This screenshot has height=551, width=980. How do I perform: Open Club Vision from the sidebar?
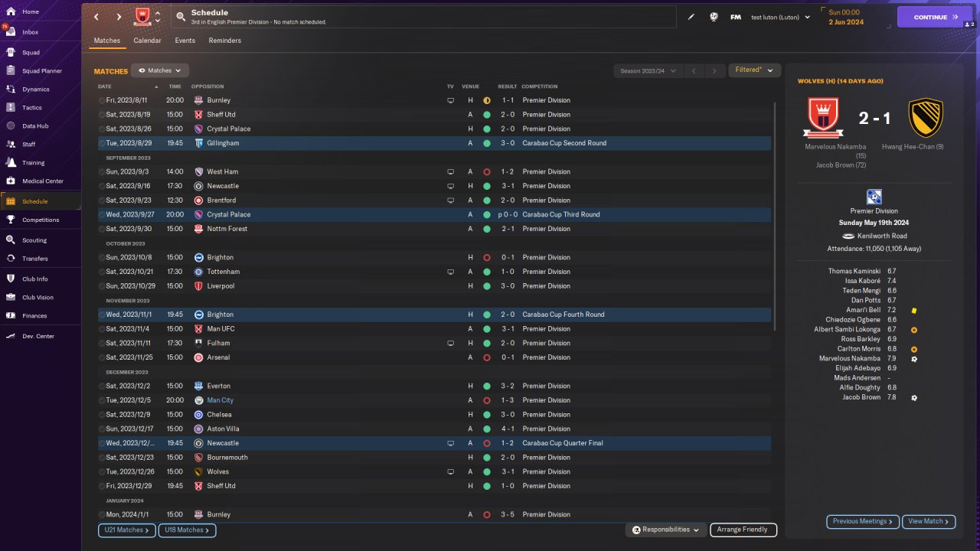pyautogui.click(x=38, y=297)
